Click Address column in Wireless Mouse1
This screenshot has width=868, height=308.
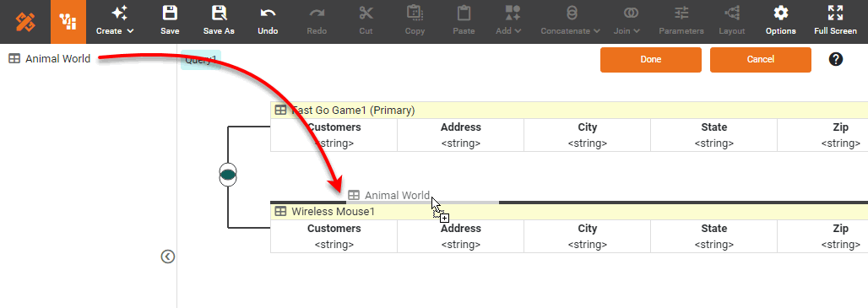pos(460,236)
